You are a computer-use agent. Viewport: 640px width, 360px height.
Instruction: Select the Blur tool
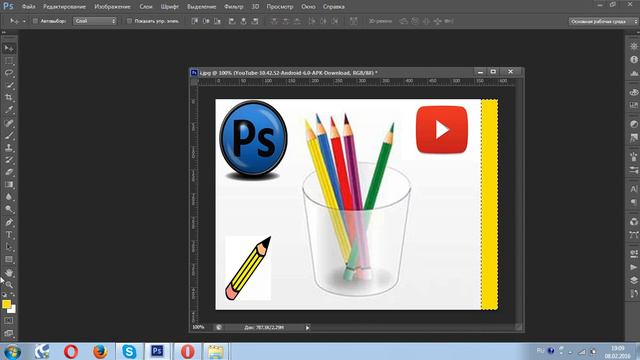click(x=9, y=197)
